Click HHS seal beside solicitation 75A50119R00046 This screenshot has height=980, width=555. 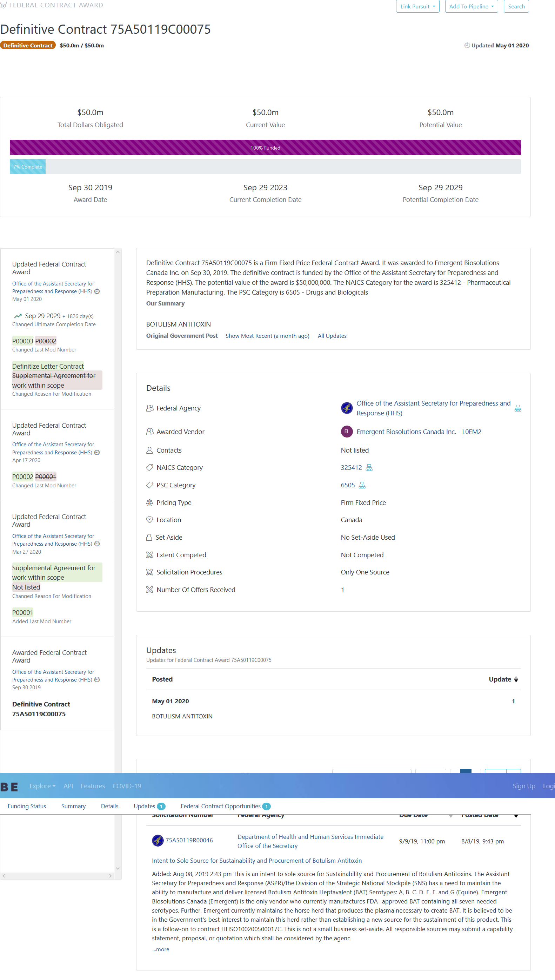pos(158,840)
